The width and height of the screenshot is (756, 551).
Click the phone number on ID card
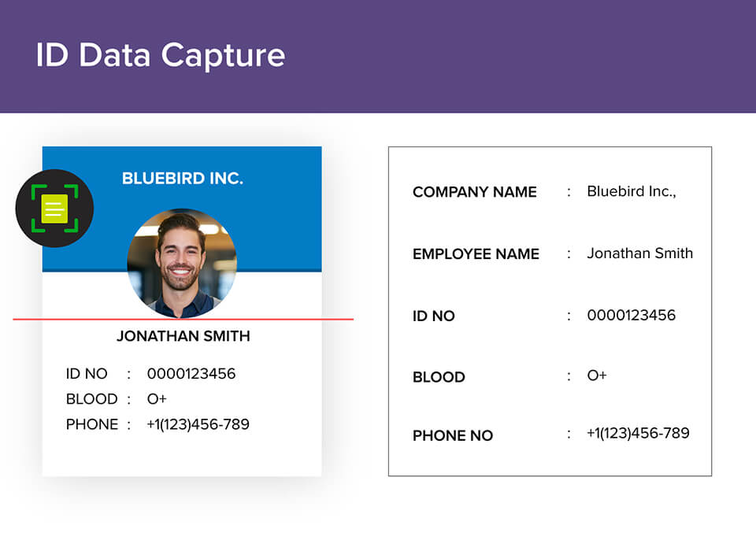(x=198, y=424)
